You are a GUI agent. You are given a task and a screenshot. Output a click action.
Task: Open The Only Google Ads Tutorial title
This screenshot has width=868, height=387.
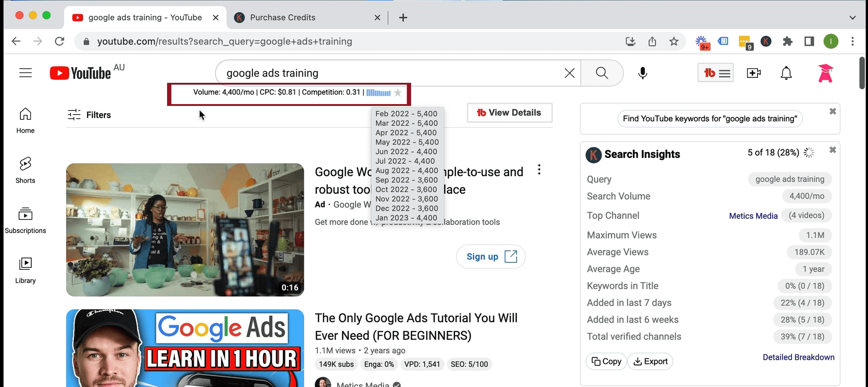416,326
